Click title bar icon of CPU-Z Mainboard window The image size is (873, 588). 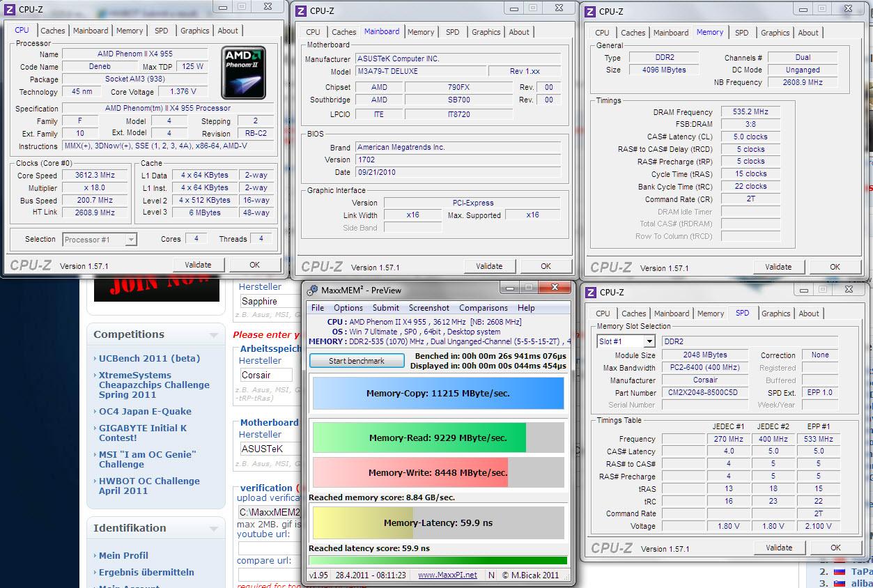pos(301,11)
